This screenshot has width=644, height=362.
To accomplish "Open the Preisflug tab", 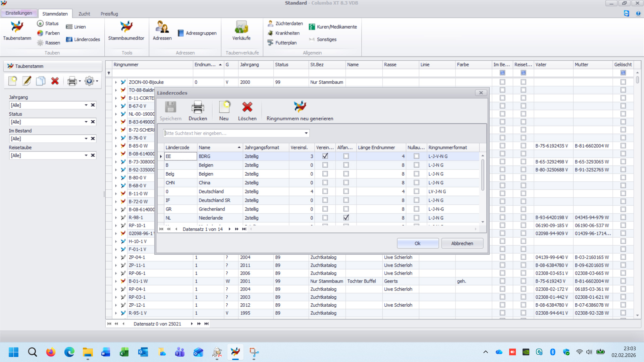I will pos(109,14).
